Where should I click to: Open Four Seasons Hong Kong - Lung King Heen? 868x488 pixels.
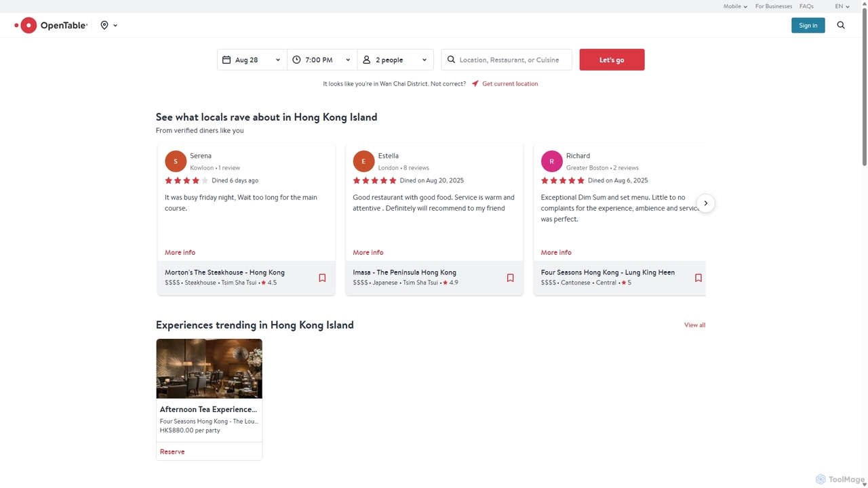[608, 272]
